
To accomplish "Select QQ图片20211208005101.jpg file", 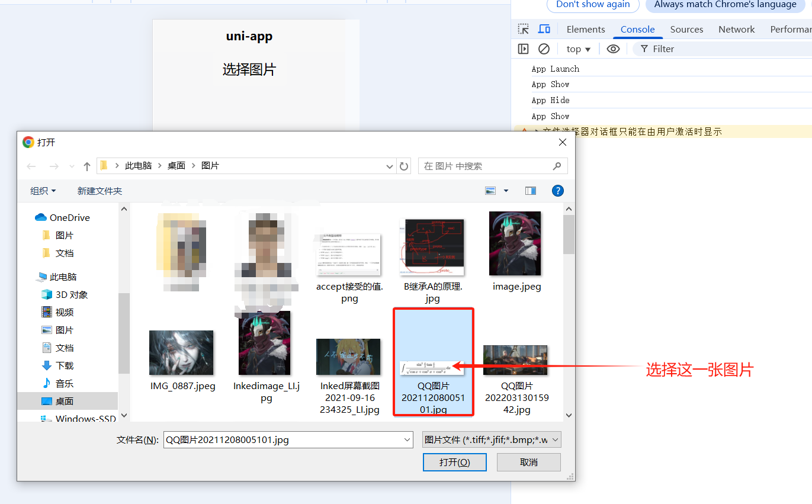I will pos(433,361).
